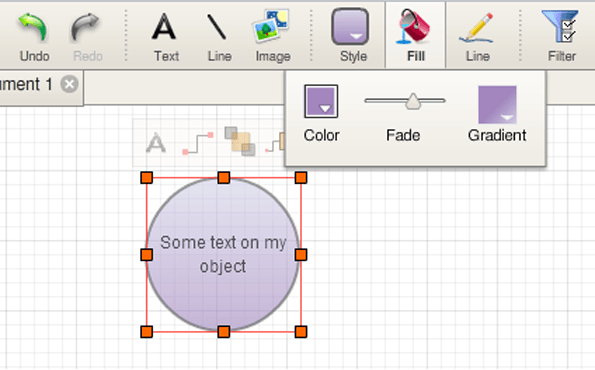Click the Fade slider handle
The width and height of the screenshot is (595, 370).
click(413, 101)
